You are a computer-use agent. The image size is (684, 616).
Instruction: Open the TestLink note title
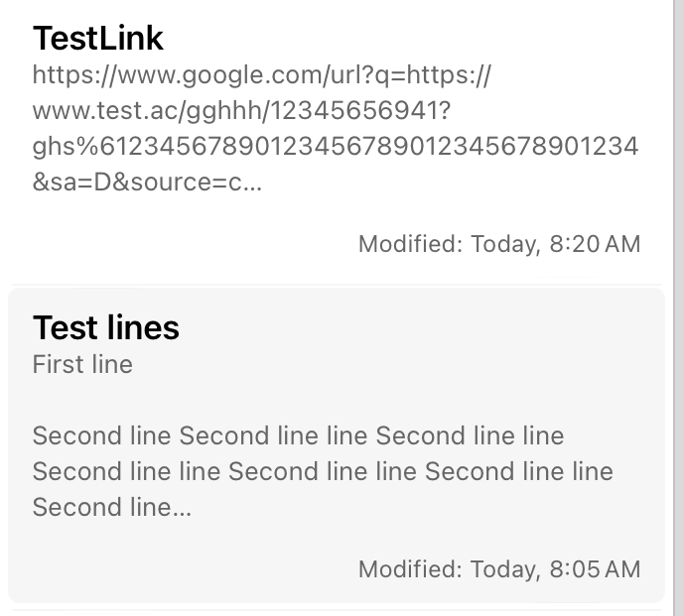click(97, 39)
